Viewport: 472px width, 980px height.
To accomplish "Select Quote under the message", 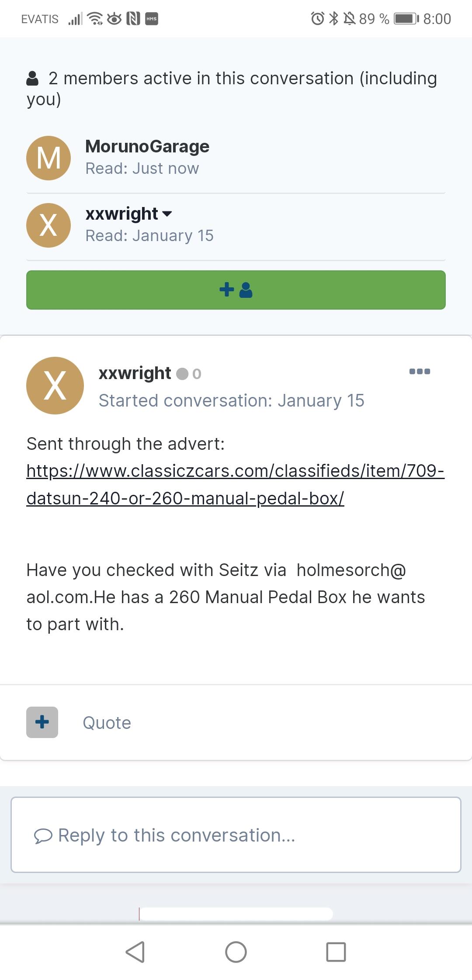I will [x=107, y=723].
